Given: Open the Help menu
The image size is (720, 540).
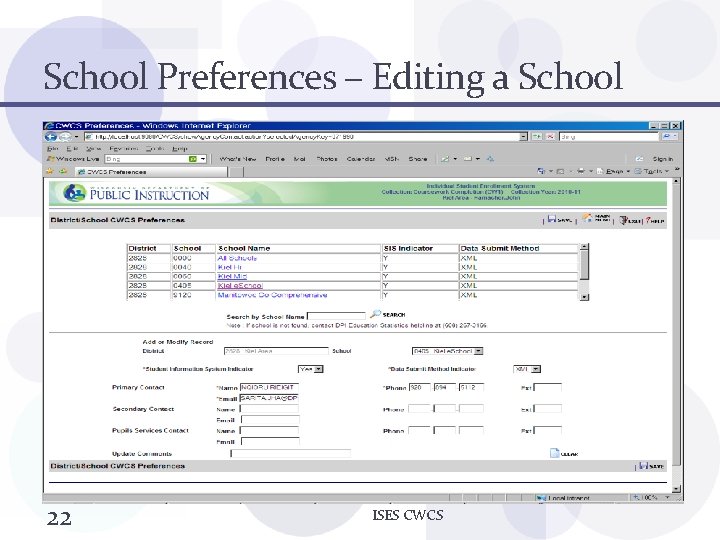Looking at the screenshot, I should pos(180,149).
